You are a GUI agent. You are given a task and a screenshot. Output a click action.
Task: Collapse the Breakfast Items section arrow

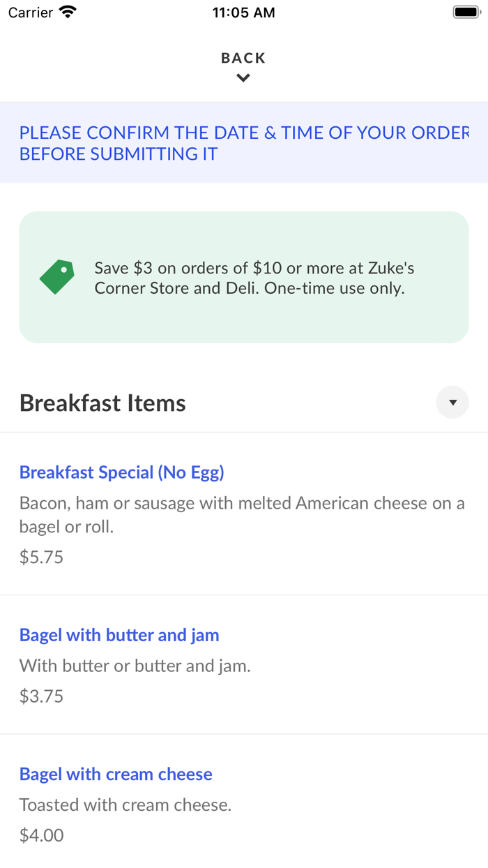(452, 403)
